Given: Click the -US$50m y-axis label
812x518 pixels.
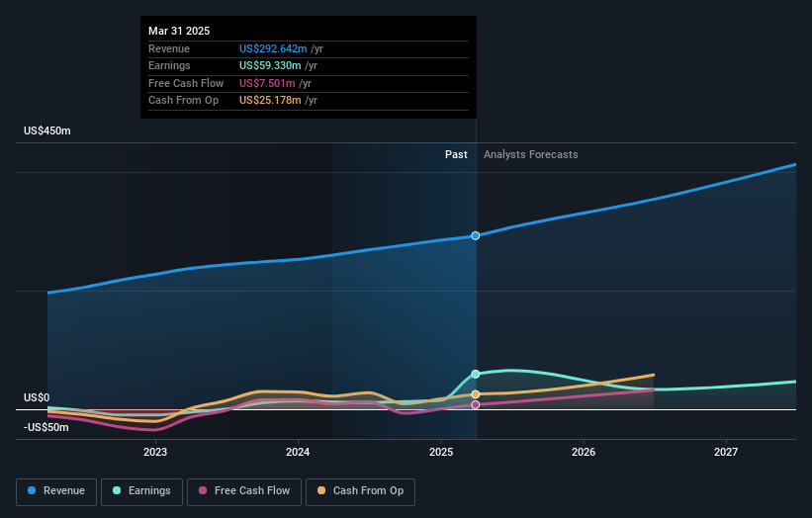Looking at the screenshot, I should pos(46,427).
